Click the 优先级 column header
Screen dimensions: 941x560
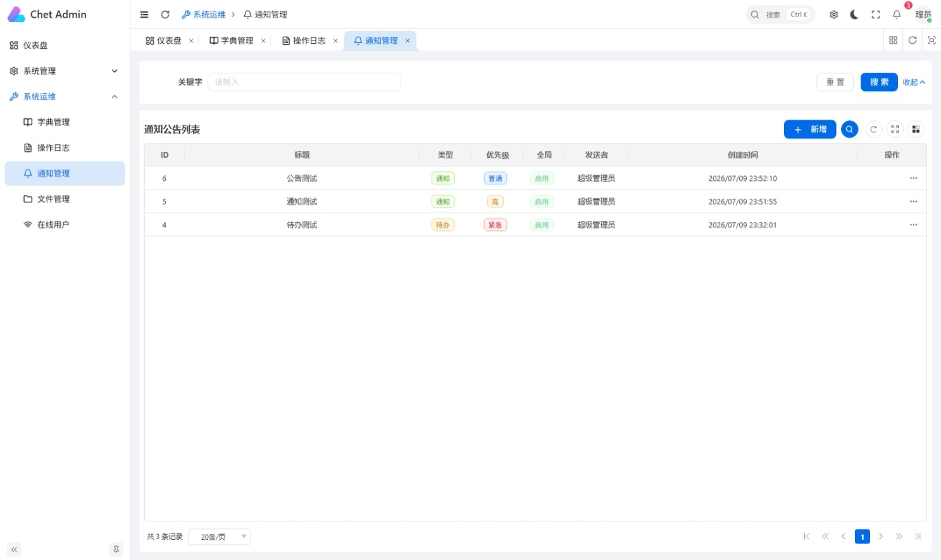tap(497, 155)
